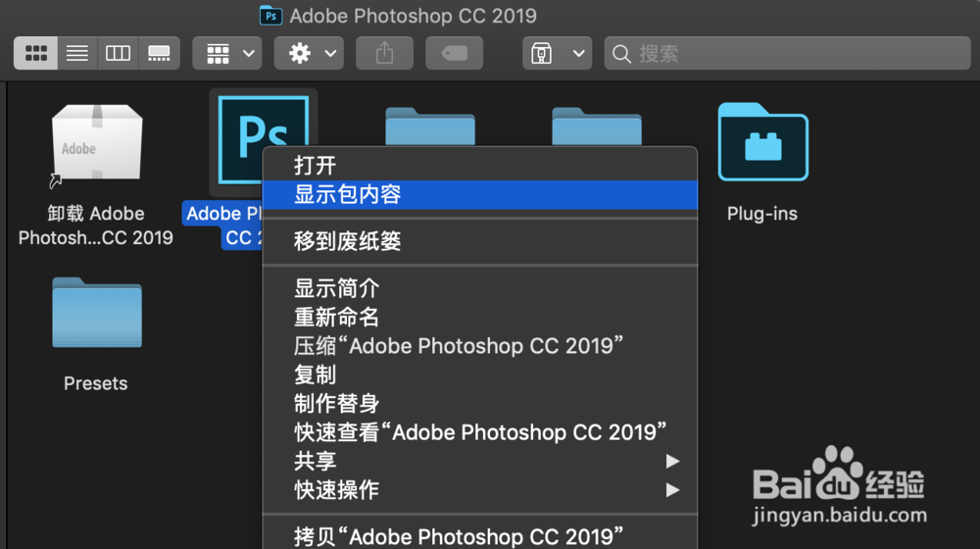Open the Plug-ins folder icon
Screen dimensions: 980x549
pyautogui.click(x=762, y=142)
